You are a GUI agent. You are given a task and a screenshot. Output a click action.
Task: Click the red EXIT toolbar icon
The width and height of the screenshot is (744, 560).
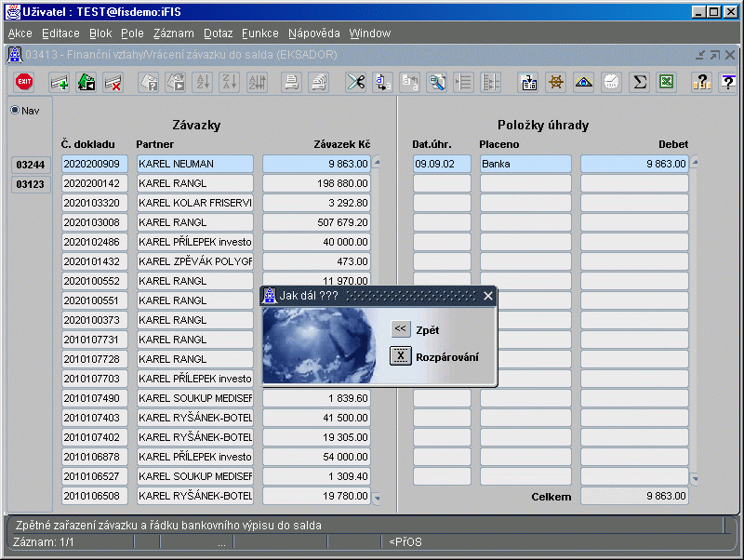[25, 82]
